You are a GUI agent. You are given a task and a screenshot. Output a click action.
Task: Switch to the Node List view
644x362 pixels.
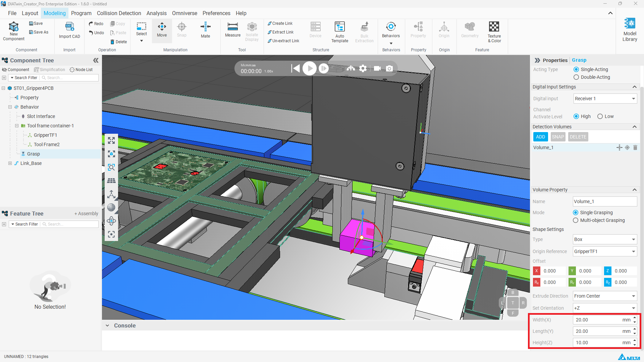coord(81,70)
